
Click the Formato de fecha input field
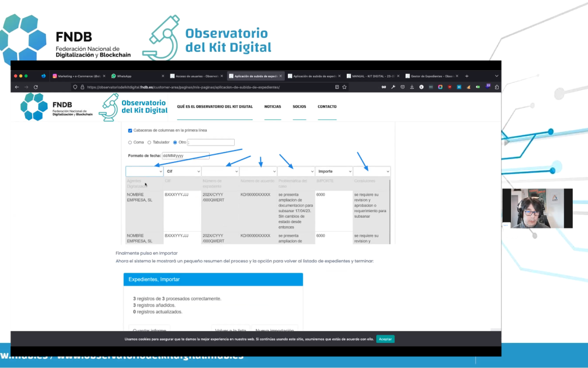click(185, 155)
